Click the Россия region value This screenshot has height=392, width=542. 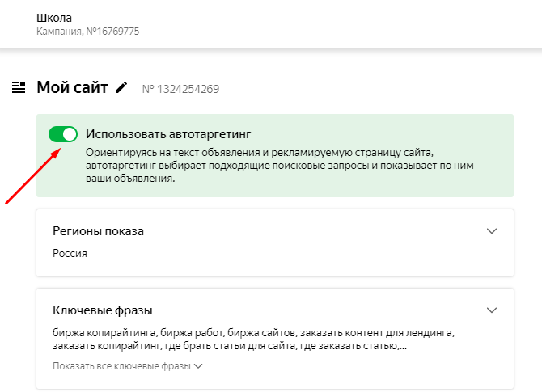[x=70, y=254]
